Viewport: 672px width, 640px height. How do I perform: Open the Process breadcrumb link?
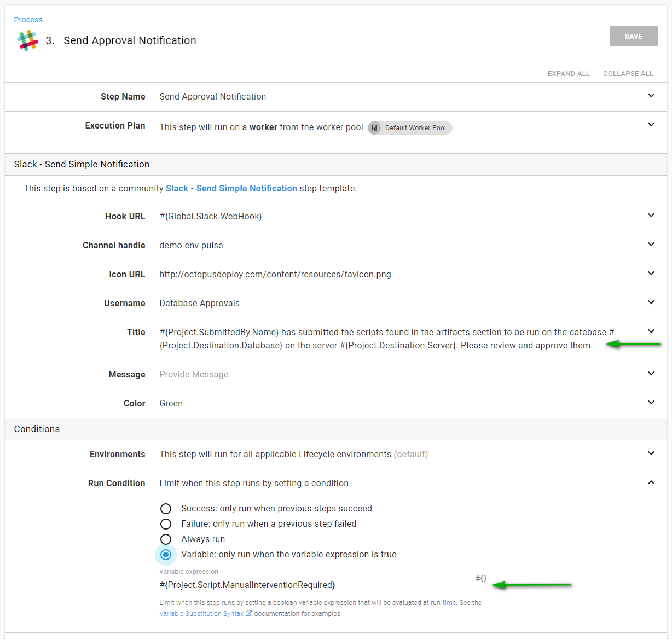(28, 20)
